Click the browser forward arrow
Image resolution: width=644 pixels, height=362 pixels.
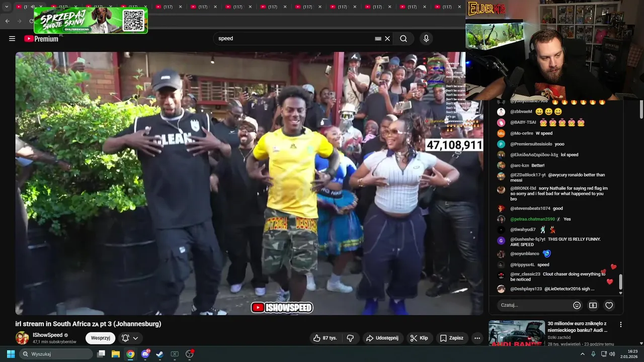coord(20,21)
